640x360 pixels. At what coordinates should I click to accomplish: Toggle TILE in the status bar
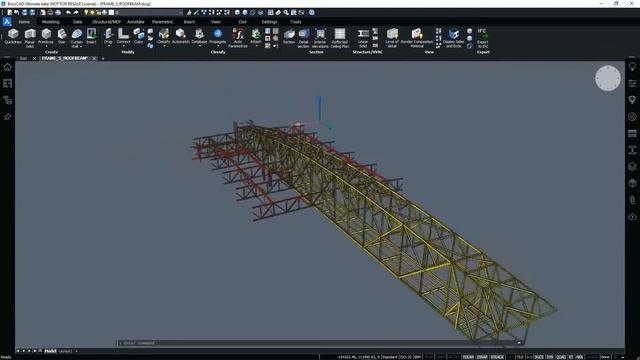(x=519, y=357)
